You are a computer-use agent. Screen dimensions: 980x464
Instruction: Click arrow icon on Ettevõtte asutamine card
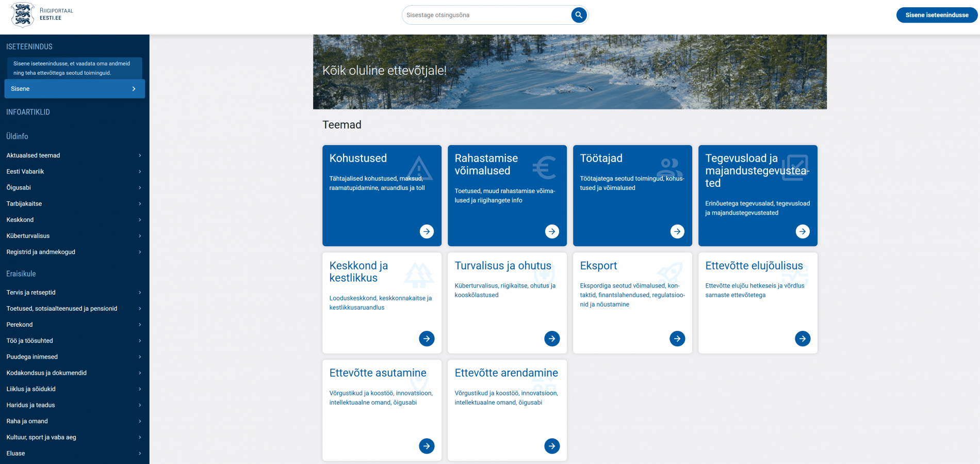point(427,446)
